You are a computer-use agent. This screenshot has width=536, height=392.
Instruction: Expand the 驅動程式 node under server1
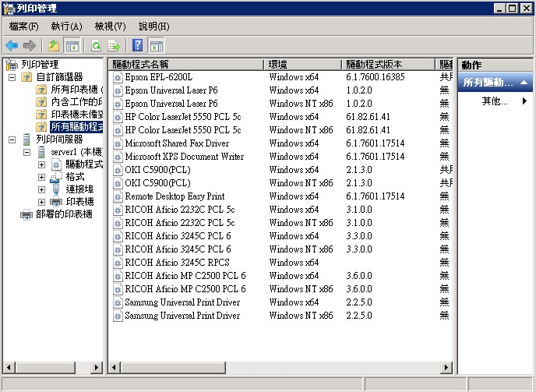click(41, 165)
